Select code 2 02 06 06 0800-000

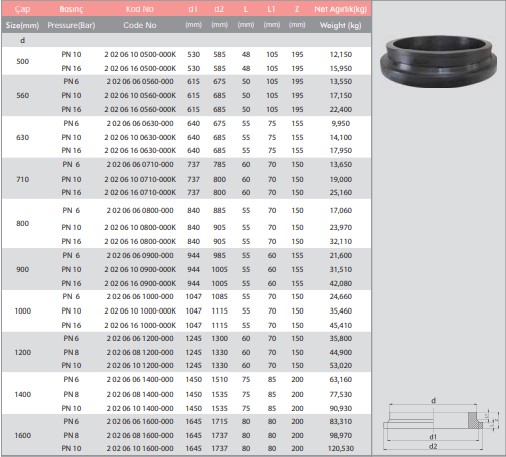coord(140,210)
